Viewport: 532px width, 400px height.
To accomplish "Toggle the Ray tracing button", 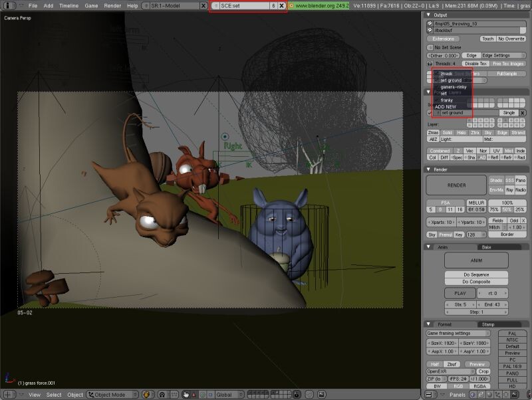I will pyautogui.click(x=509, y=190).
